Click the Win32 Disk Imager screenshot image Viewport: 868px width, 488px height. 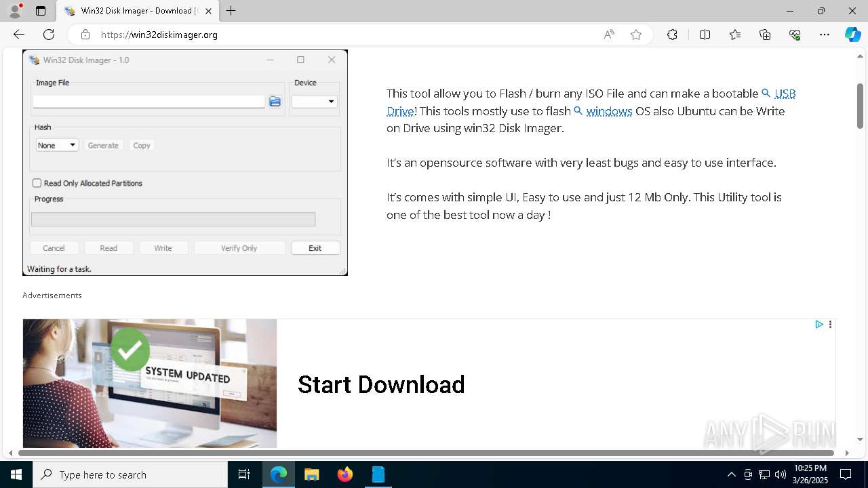185,163
